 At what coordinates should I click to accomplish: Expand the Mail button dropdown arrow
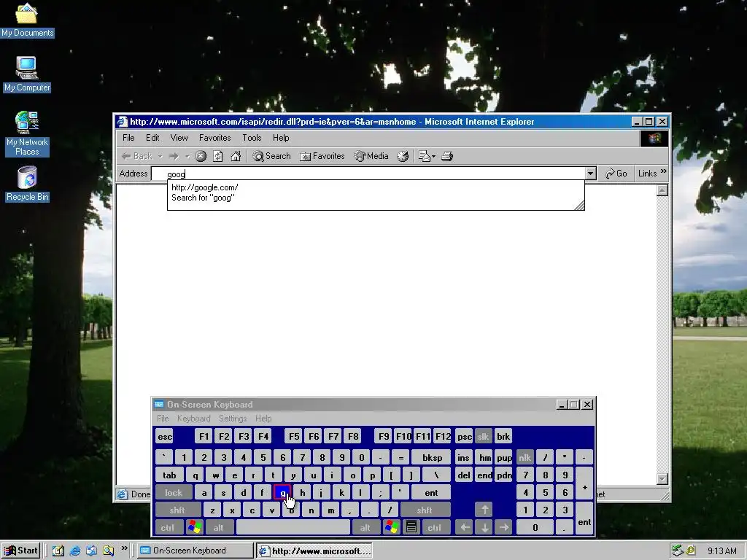433,156
